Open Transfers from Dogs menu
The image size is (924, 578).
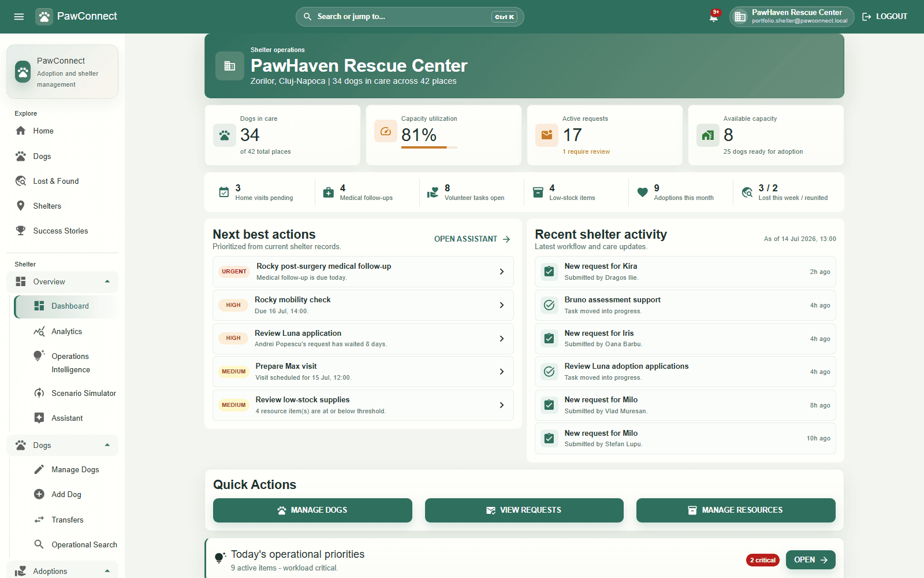[x=66, y=520]
